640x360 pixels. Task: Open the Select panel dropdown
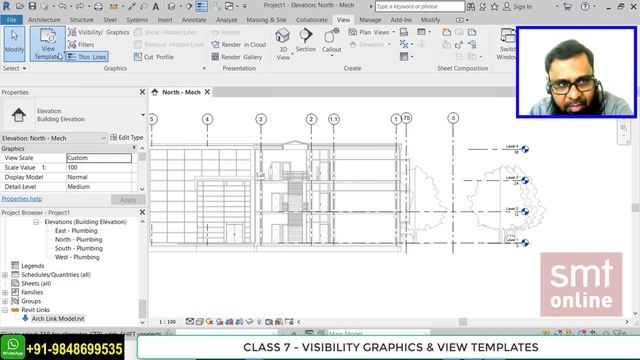[15, 68]
